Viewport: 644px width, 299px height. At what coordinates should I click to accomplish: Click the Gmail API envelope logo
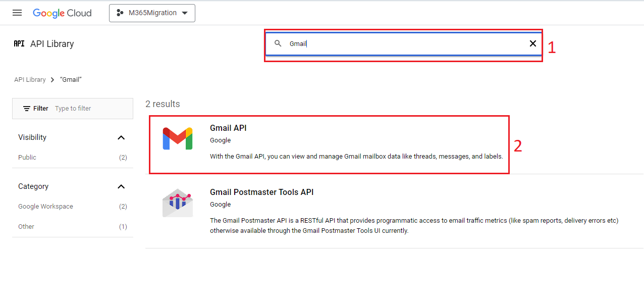coord(178,138)
